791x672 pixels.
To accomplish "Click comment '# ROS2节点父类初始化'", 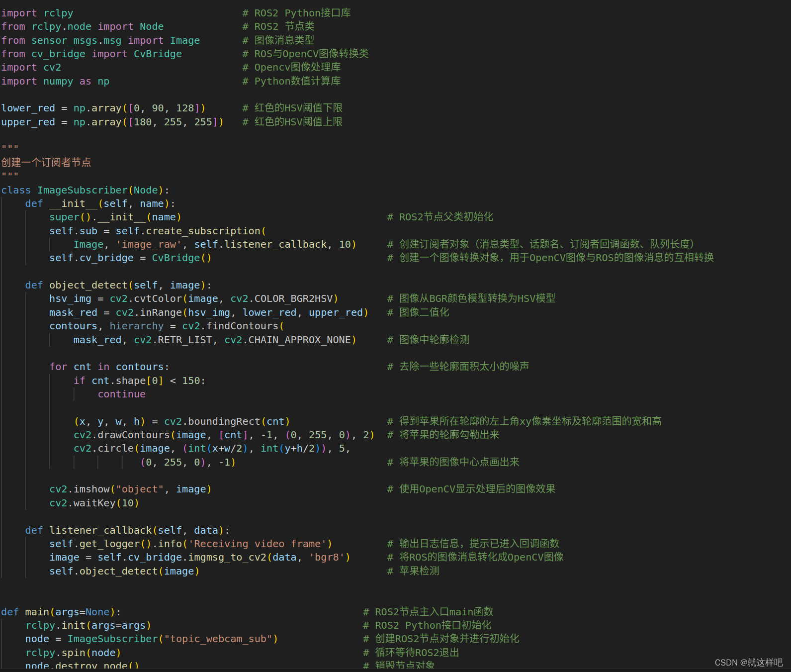I will point(440,217).
